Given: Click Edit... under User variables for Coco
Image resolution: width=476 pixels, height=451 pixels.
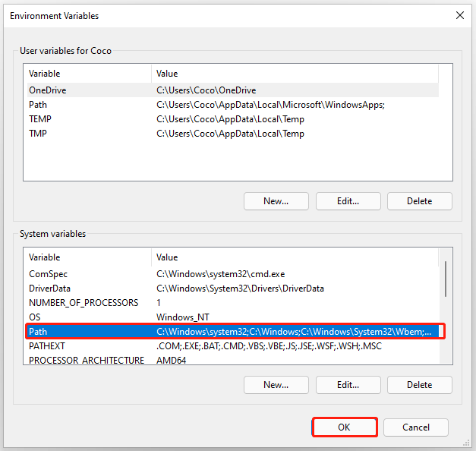Looking at the screenshot, I should coord(348,201).
